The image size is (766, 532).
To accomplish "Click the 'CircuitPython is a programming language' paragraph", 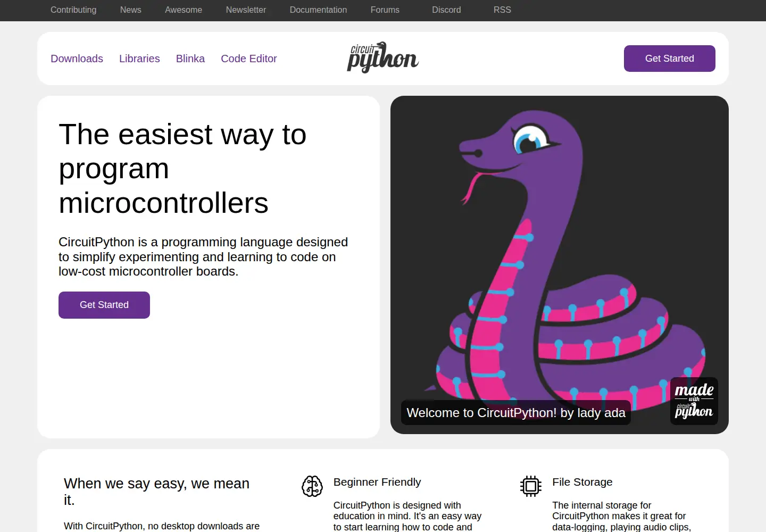I will [203, 256].
